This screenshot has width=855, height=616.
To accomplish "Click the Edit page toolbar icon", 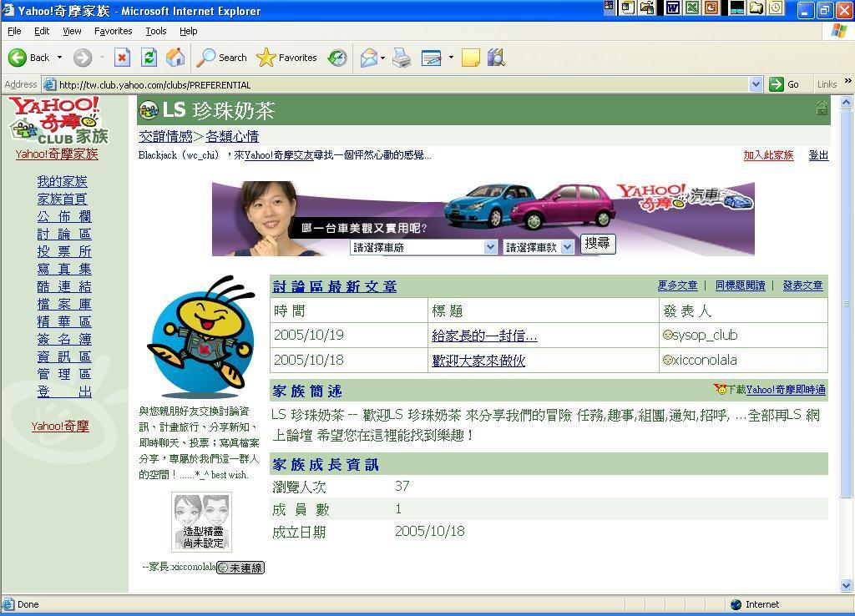I will [432, 58].
